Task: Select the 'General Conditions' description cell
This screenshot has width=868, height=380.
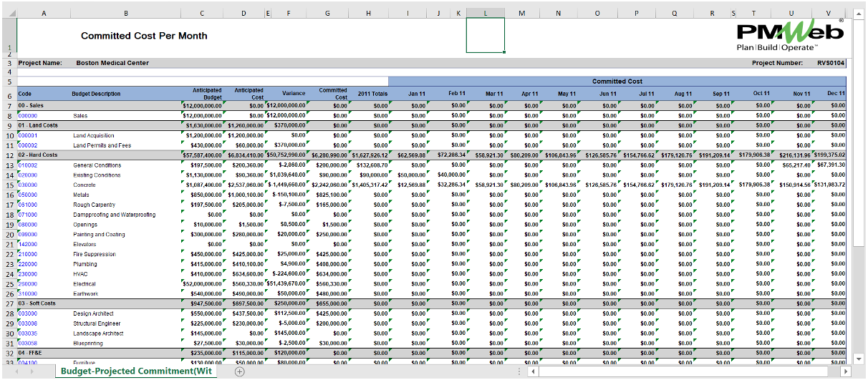Action: coord(97,165)
